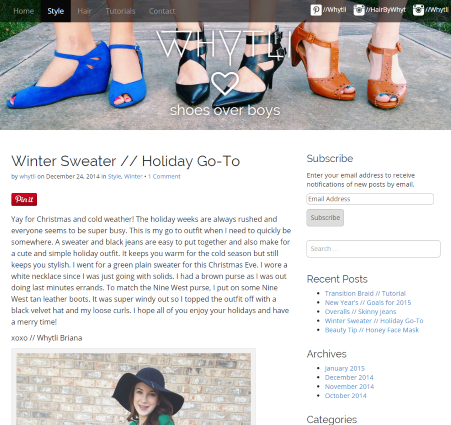Click the heart logo in the header
Screen dimensions: 451x425
pos(225,83)
